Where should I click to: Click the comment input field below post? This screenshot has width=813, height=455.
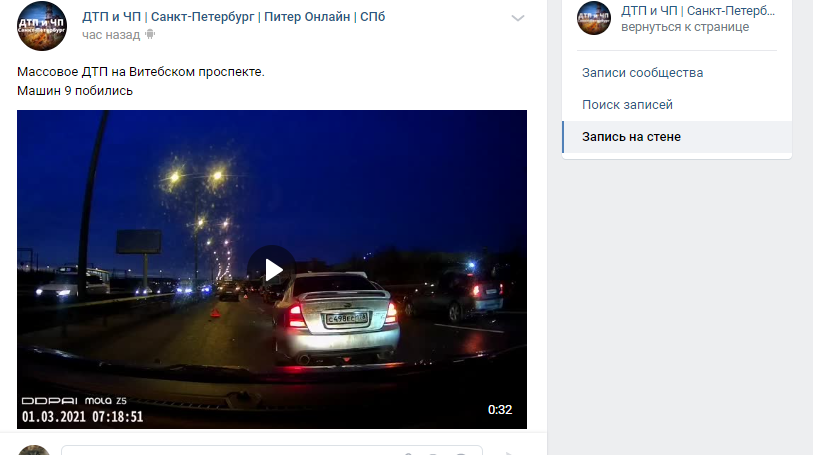coord(272,450)
